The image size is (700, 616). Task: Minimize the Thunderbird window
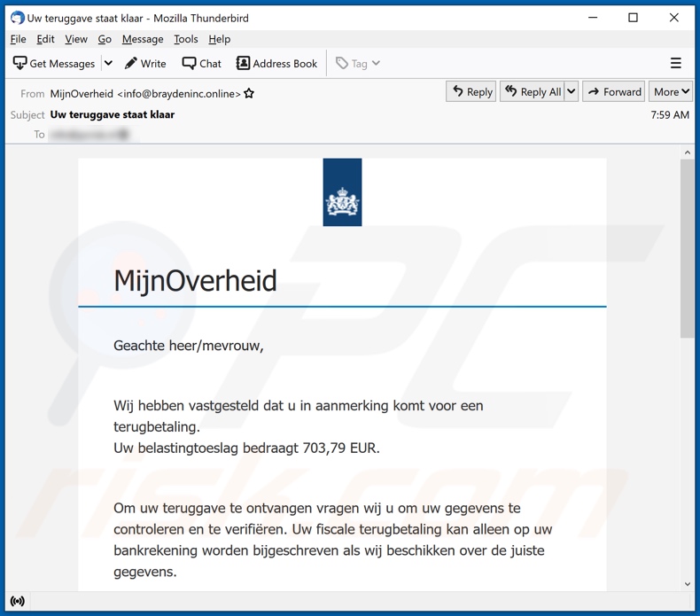click(593, 18)
